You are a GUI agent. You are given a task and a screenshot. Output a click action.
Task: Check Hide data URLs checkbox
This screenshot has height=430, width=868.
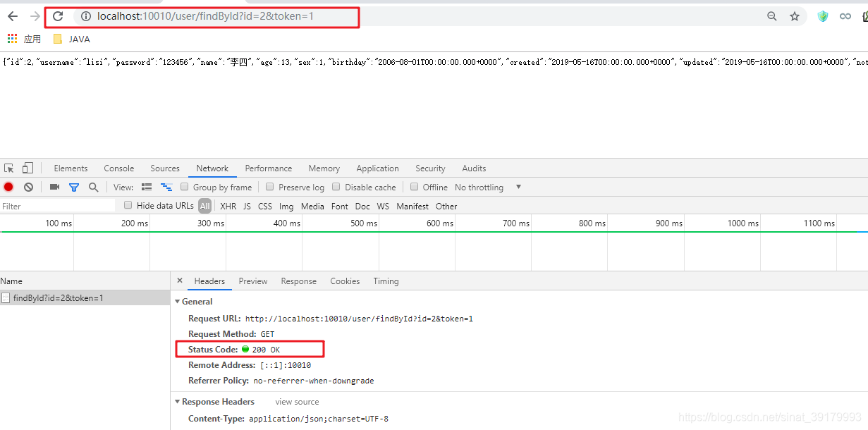click(128, 205)
